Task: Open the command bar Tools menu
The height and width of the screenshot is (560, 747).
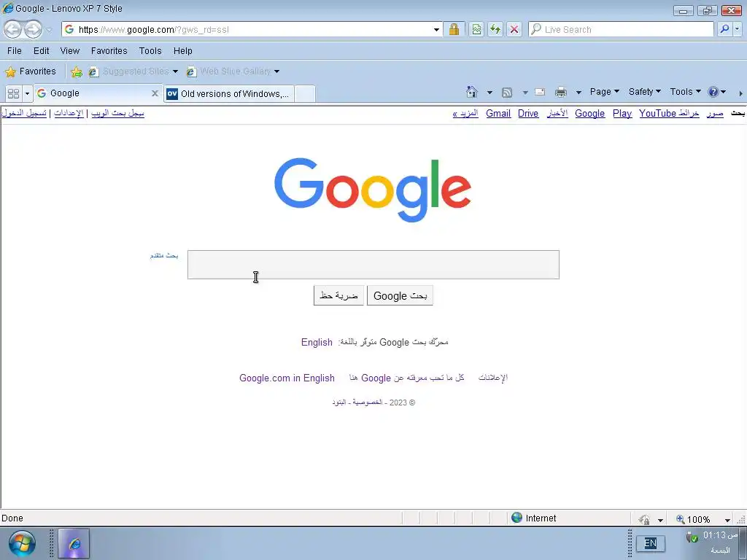Action: coord(685,91)
